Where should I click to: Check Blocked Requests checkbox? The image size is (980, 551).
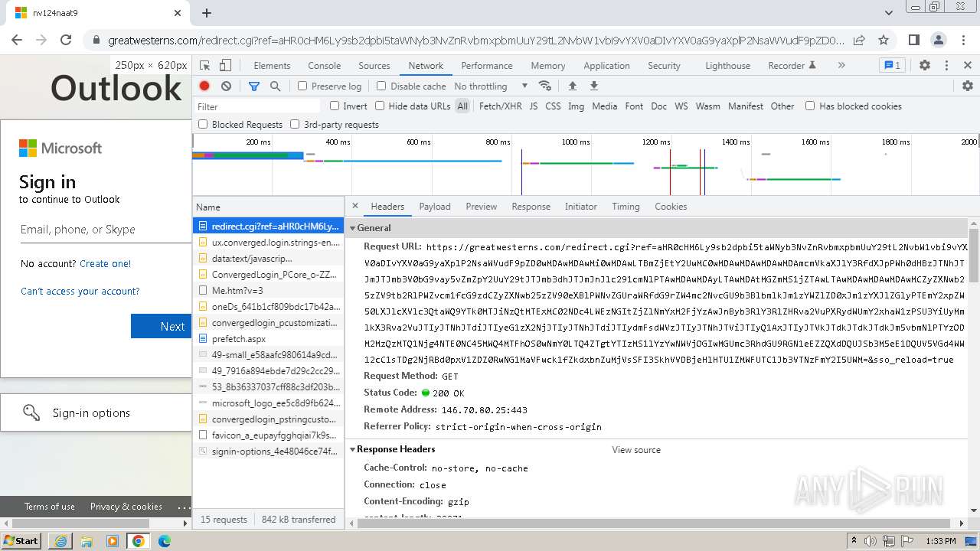click(203, 124)
